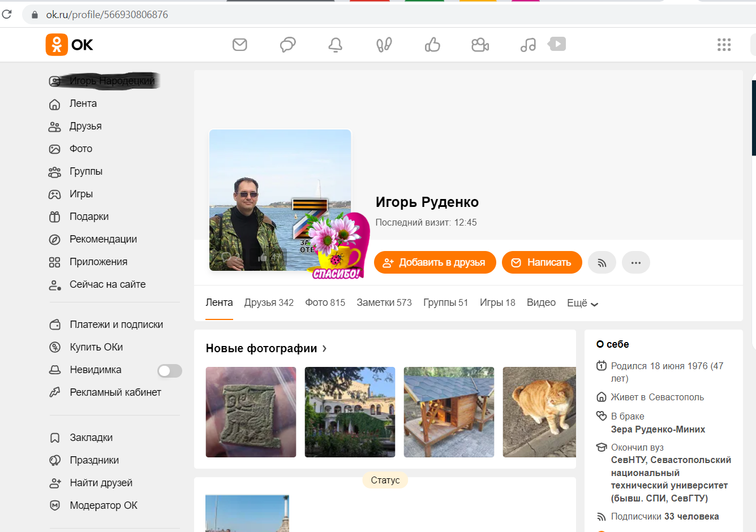Open the ginger cat photo thumbnail
Image resolution: width=756 pixels, height=532 pixels.
coord(539,412)
